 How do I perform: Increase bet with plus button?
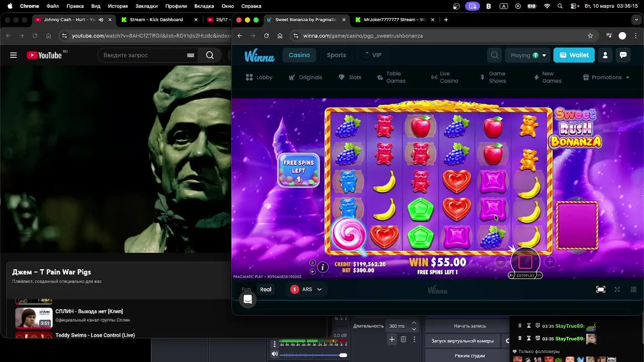pos(550,261)
